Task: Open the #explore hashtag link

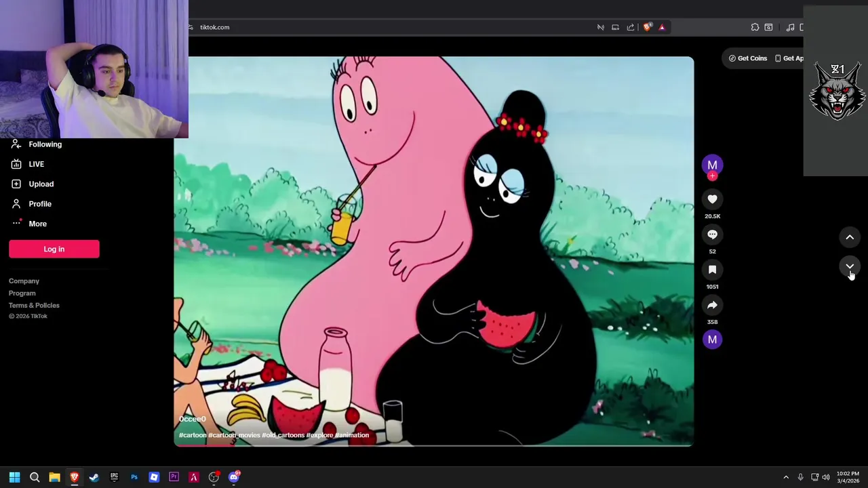Action: 319,435
